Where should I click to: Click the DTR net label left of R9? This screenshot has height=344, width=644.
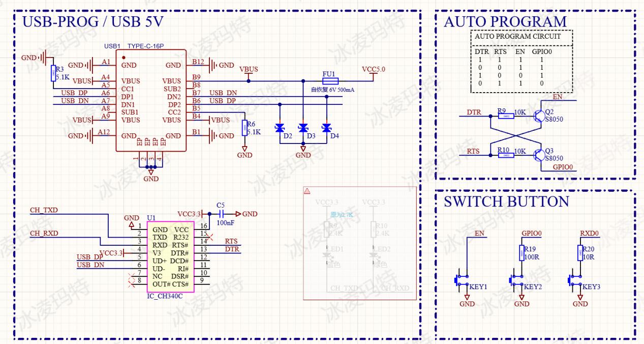click(474, 112)
